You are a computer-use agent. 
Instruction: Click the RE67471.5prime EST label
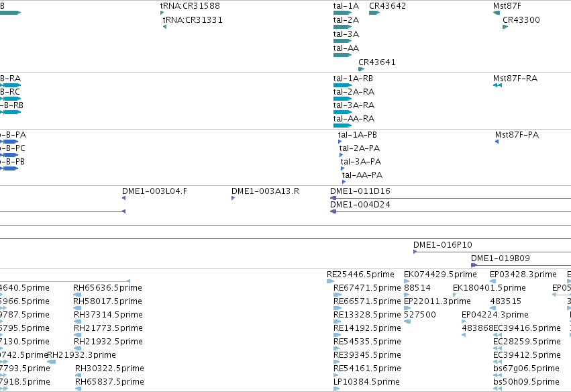[x=367, y=288]
